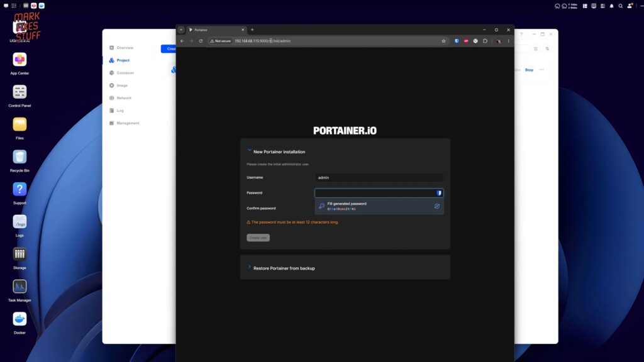Collapse the New Portainer installation section
The height and width of the screenshot is (362, 644).
(x=249, y=150)
